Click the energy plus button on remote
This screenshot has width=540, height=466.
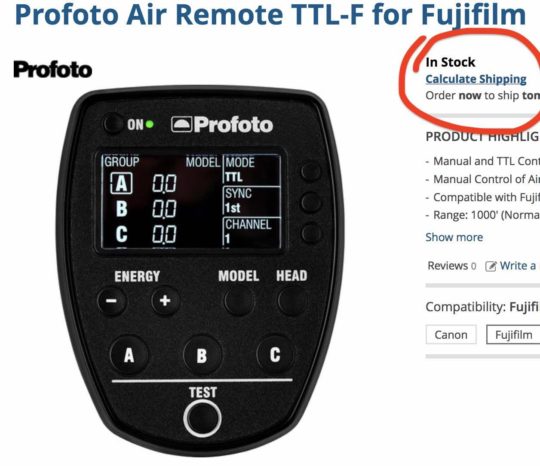[165, 301]
